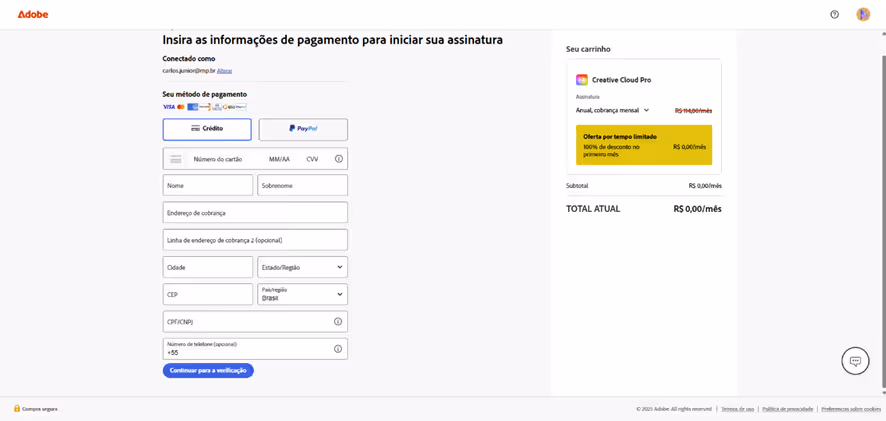886x421 pixels.
Task: Expand the Anual, cobrança mensal plan dropdown
Action: (613, 110)
